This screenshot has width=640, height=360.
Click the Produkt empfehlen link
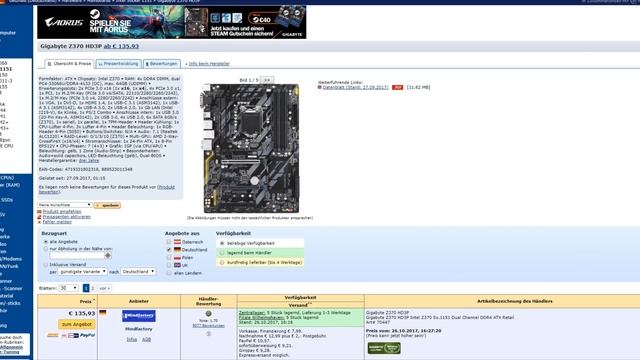coord(62,211)
